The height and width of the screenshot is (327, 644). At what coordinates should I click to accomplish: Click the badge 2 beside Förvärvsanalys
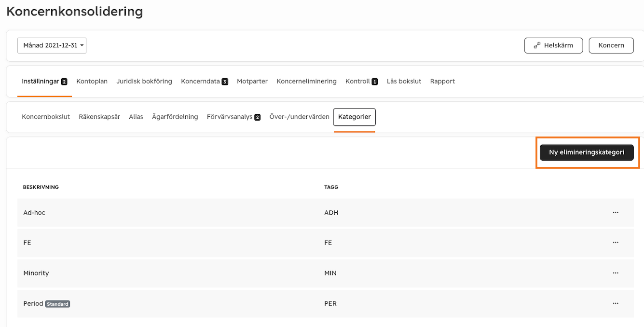point(258,117)
